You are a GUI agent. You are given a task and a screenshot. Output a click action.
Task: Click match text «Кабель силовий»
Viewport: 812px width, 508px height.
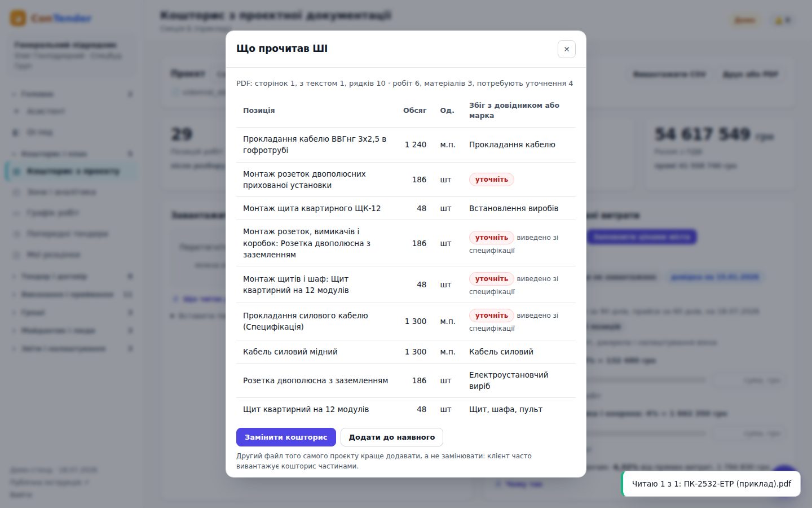pyautogui.click(x=501, y=352)
